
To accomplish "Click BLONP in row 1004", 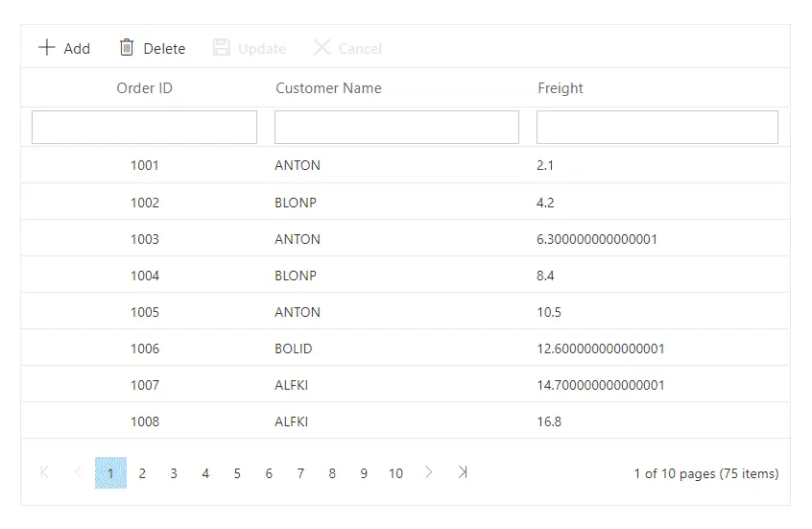I will coord(296,276).
